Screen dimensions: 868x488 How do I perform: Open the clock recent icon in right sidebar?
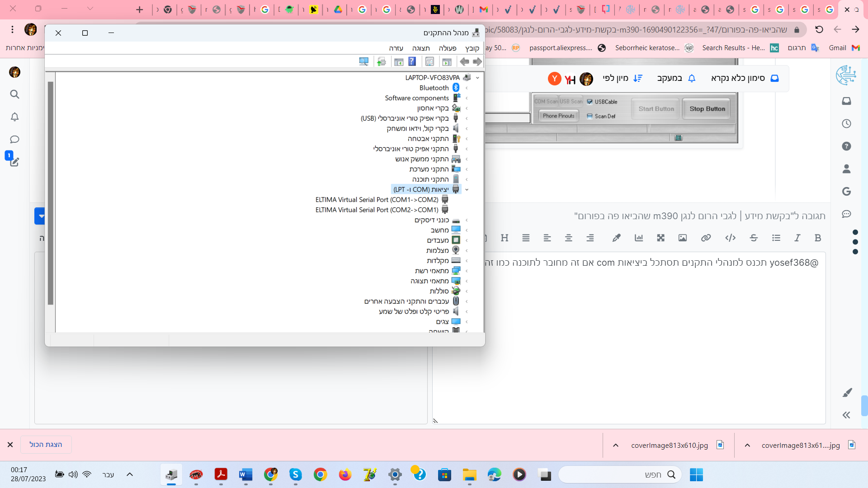[847, 124]
